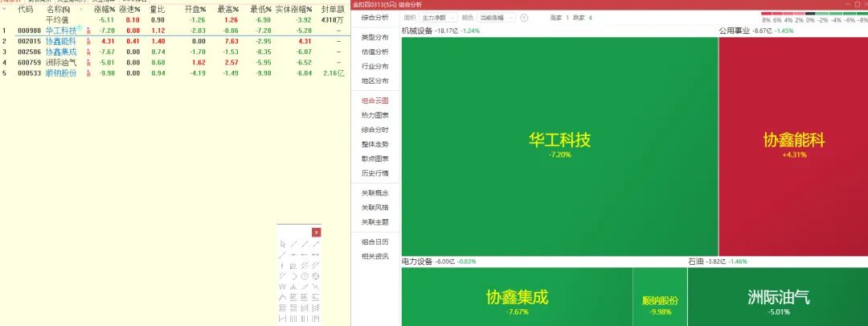Viewport: 868px width, 326px height.
Task: Open 历史行情 in sidebar
Action: click(375, 173)
